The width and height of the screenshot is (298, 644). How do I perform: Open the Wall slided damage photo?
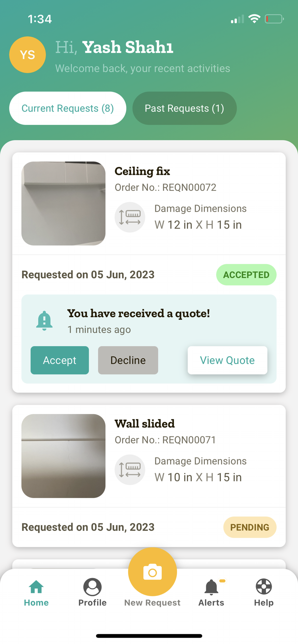pos(64,456)
